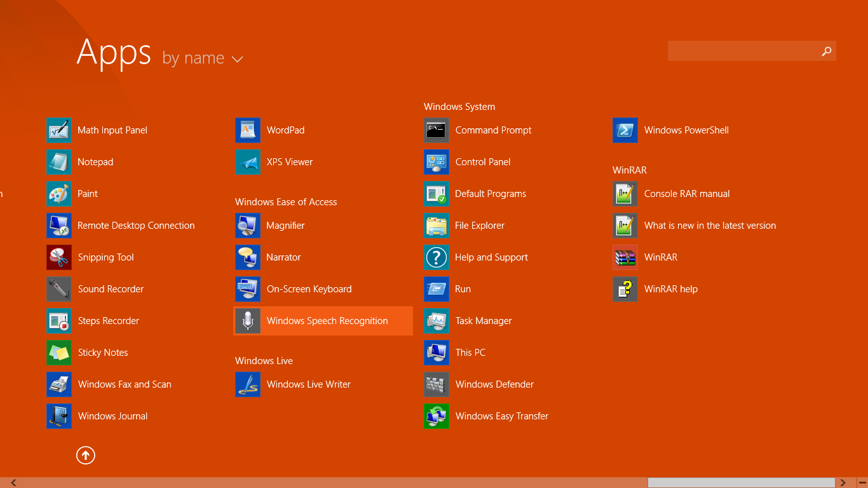Click the scrollbar right arrow
The image size is (868, 488).
[x=843, y=483]
